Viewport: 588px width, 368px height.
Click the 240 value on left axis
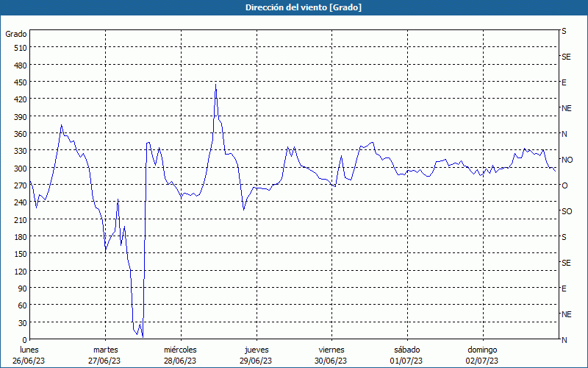(x=21, y=203)
